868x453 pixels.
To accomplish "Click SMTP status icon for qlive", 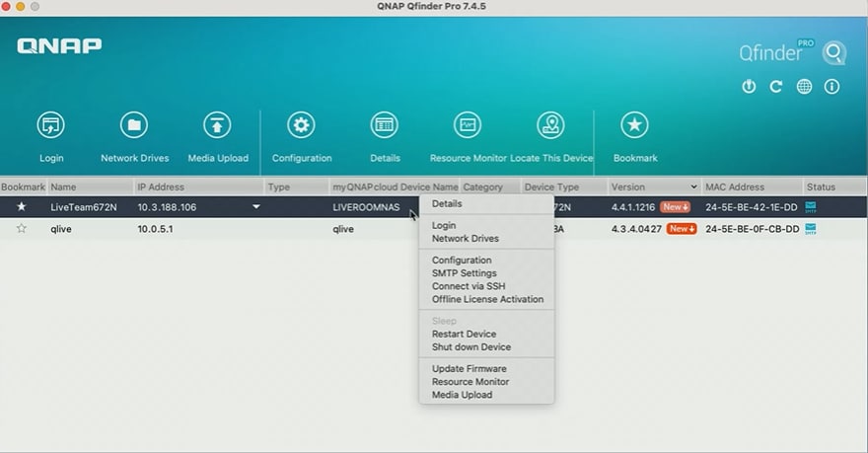I will pos(811,229).
